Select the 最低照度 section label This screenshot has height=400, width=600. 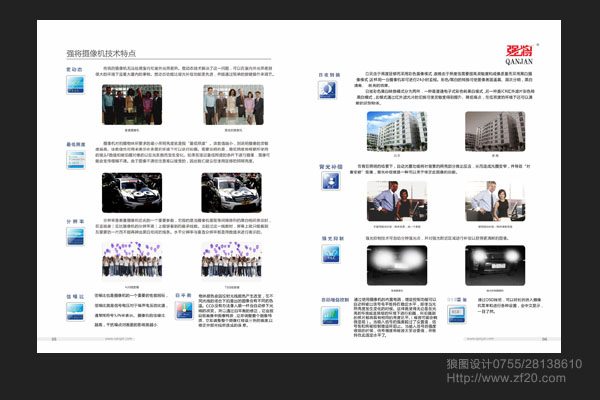(x=76, y=144)
